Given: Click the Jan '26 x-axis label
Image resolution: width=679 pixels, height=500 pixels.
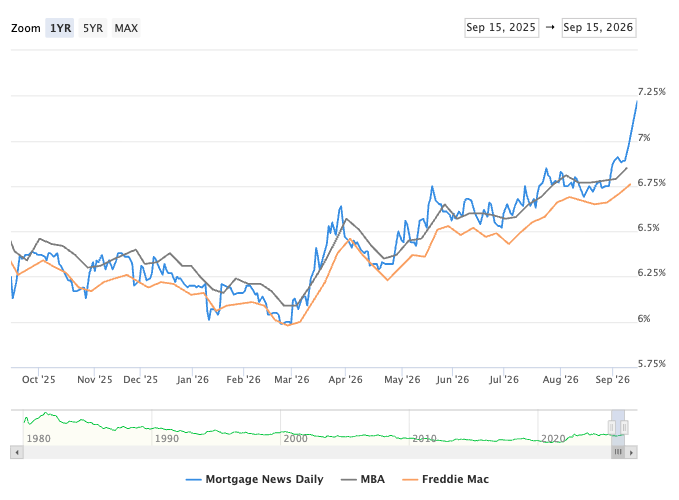Looking at the screenshot, I should coord(193,380).
